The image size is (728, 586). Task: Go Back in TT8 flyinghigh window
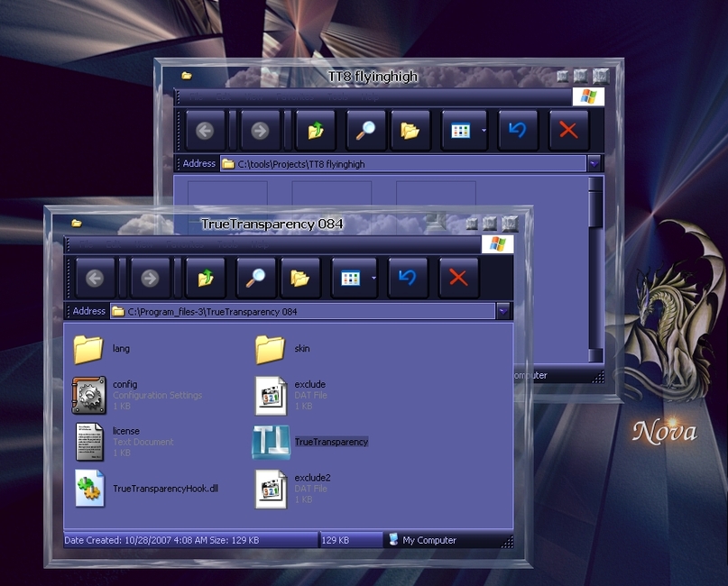[205, 131]
